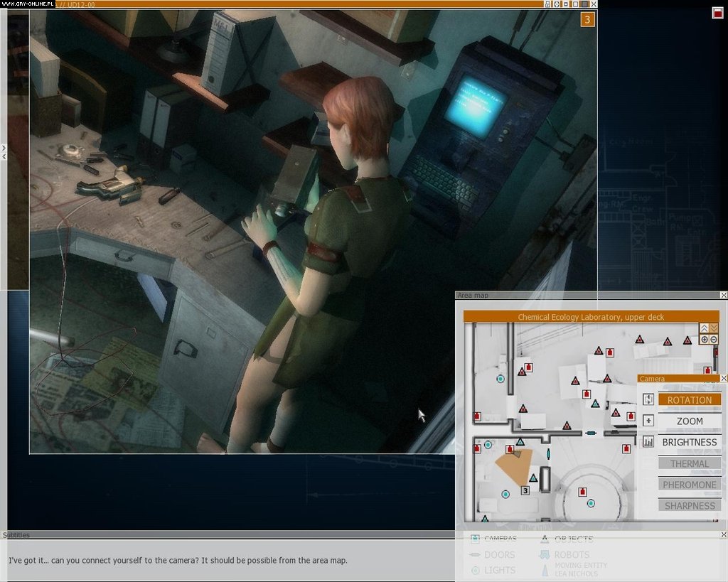Toggle LIGHTS visibility in map legend

[x=475, y=570]
